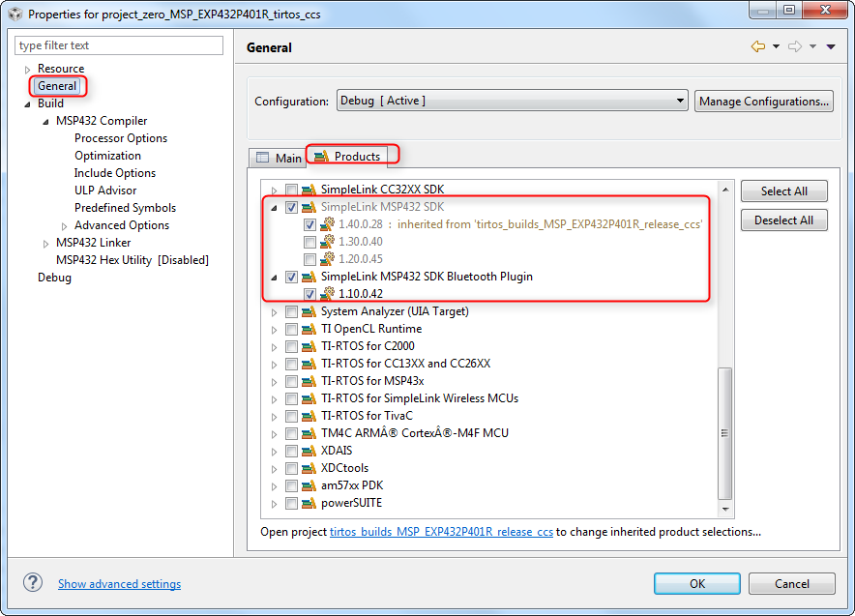Switch to the Products tab
855x616 pixels.
pyautogui.click(x=347, y=156)
